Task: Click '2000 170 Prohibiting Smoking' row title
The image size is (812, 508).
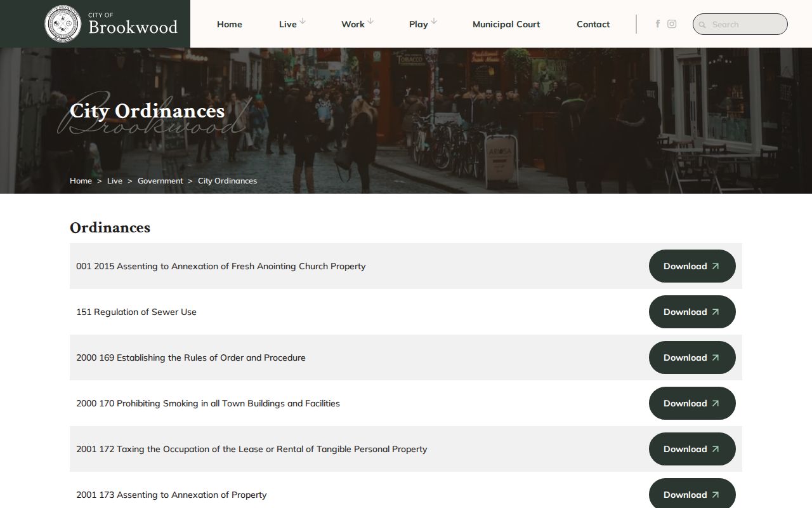Action: pyautogui.click(x=208, y=403)
